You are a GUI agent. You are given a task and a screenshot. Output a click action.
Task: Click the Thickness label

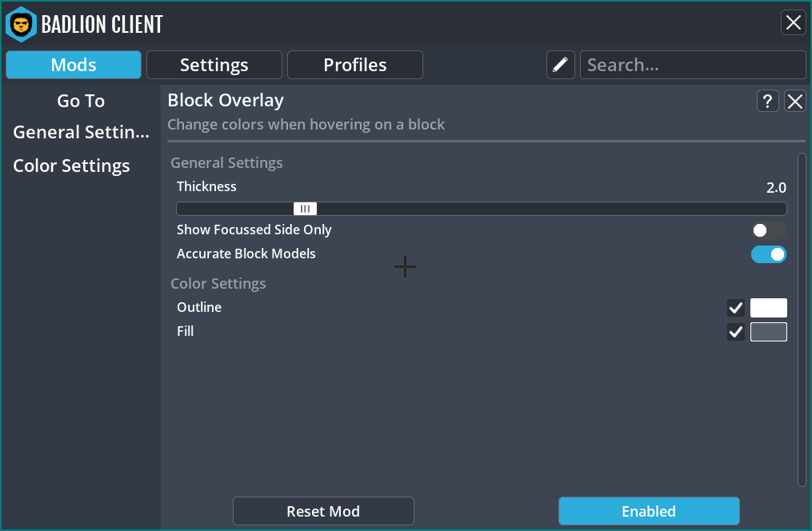(x=206, y=186)
